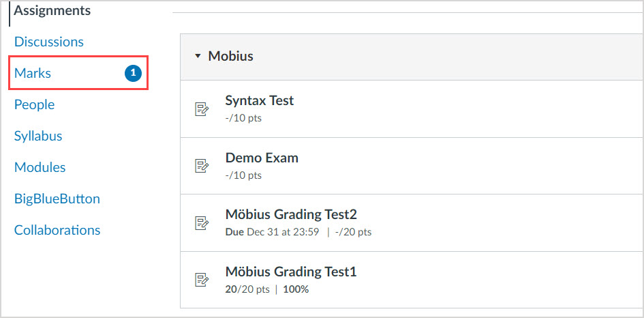Open the Collaborations page
The height and width of the screenshot is (318, 644).
[x=57, y=230]
